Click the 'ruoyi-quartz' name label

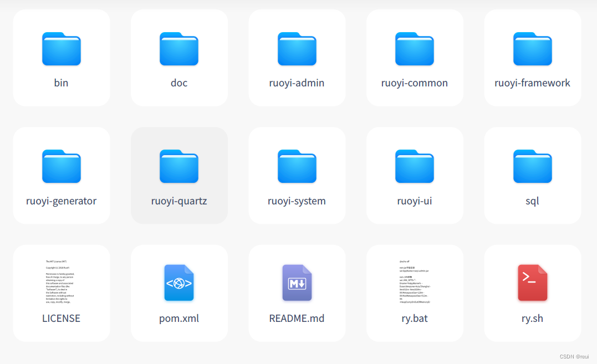(x=179, y=201)
